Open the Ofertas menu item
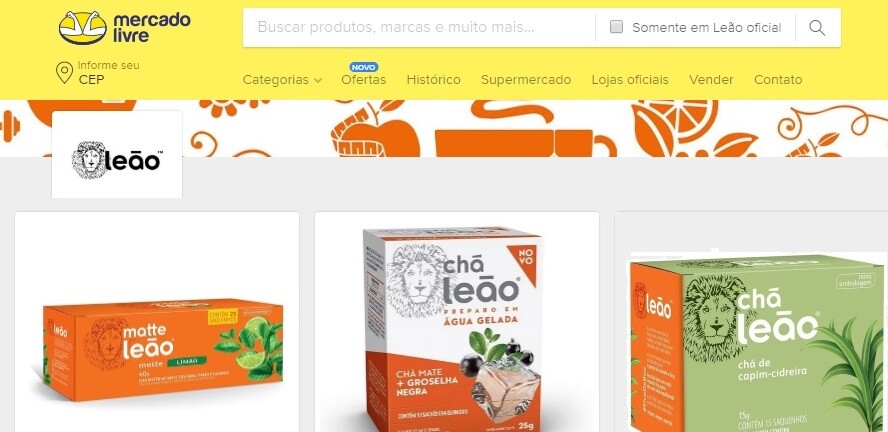 tap(364, 80)
